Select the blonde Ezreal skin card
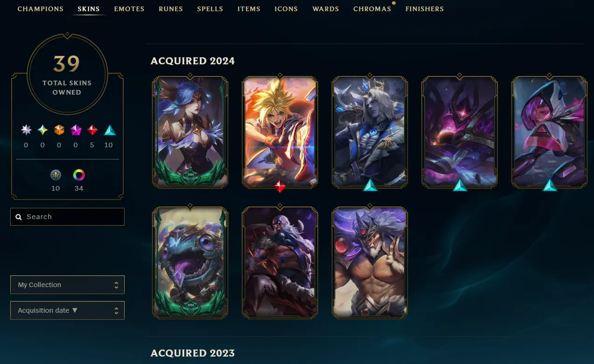This screenshot has width=594, height=364. pyautogui.click(x=280, y=132)
